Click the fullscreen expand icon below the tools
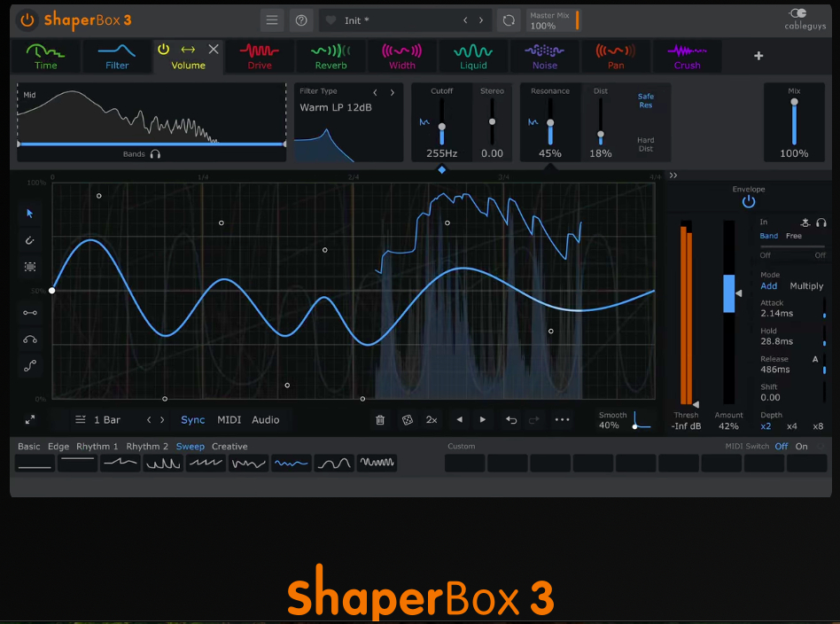This screenshot has height=624, width=840. coord(30,420)
